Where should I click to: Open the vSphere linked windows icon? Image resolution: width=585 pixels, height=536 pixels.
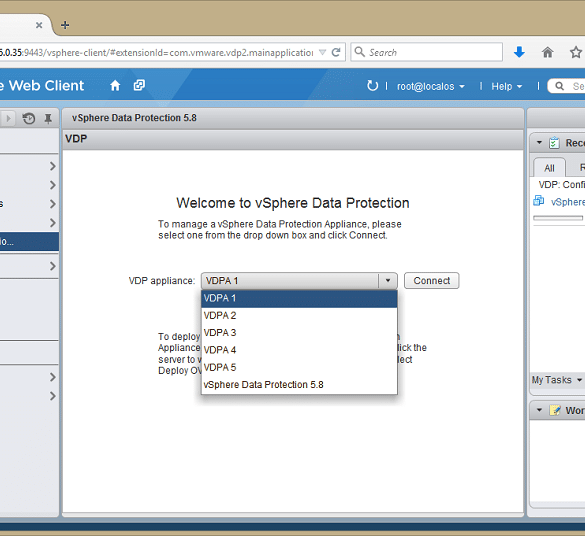pos(139,85)
